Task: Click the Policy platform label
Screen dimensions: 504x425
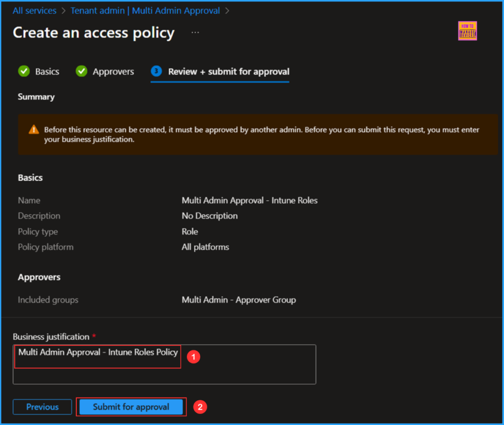Action: 46,247
